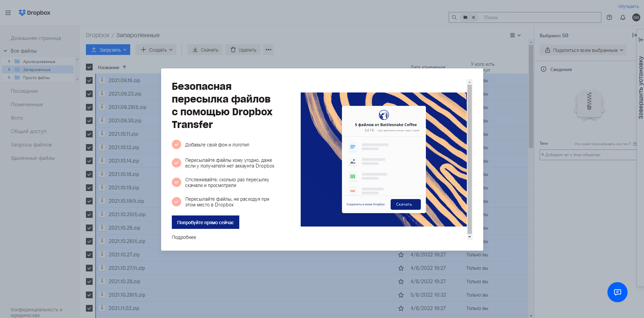Go to Домашняя страница
The image size is (644, 318).
36,38
